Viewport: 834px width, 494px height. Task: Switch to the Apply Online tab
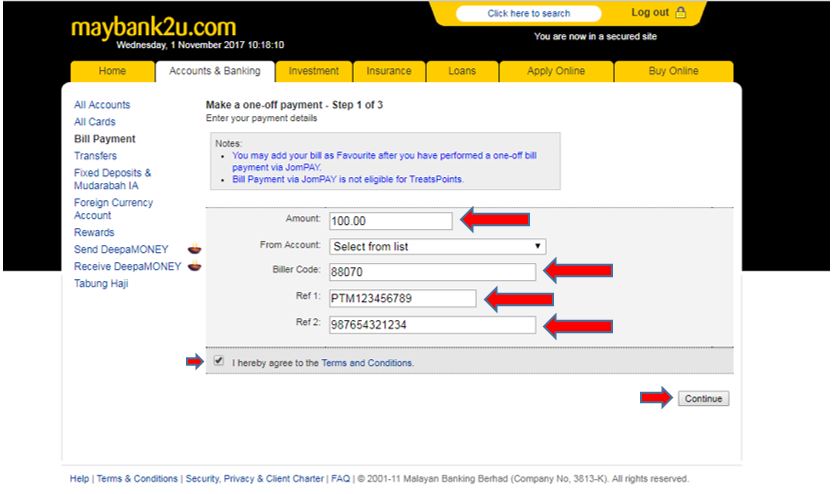point(556,71)
